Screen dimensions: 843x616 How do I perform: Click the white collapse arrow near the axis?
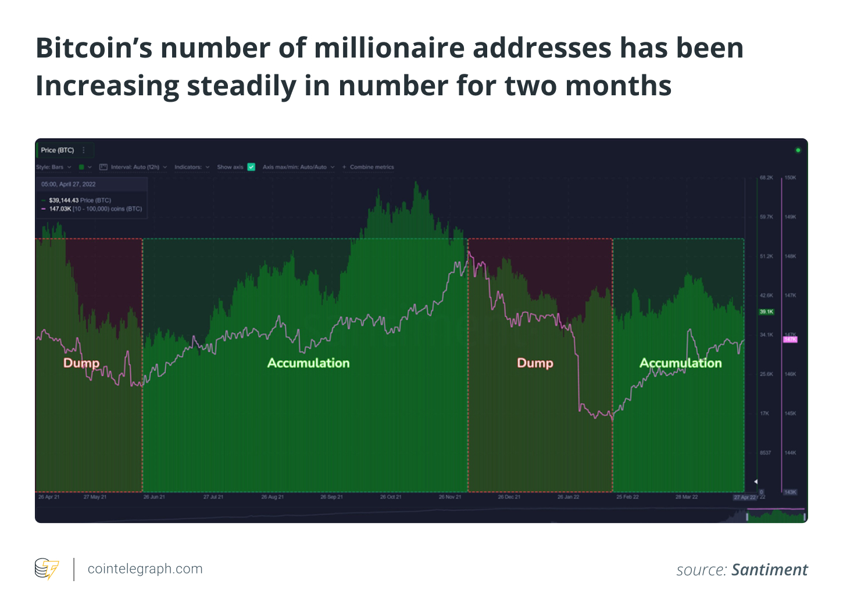point(755,481)
